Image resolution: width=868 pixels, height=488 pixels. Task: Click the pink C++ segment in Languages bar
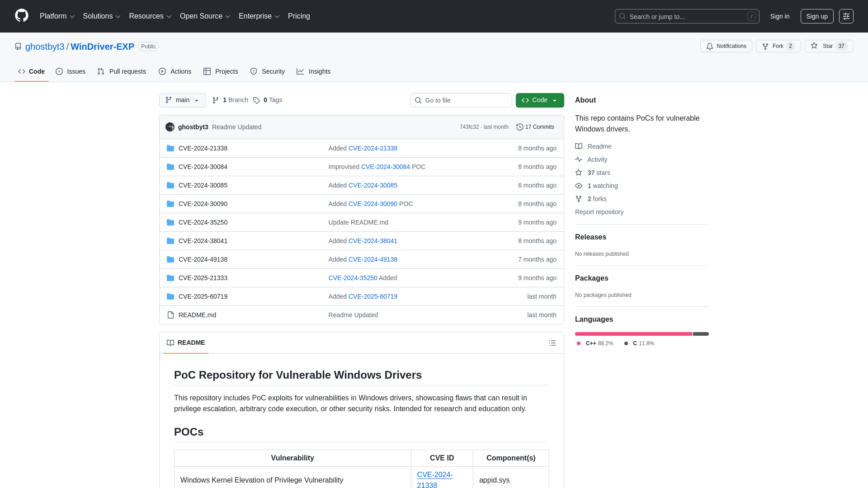pyautogui.click(x=633, y=334)
